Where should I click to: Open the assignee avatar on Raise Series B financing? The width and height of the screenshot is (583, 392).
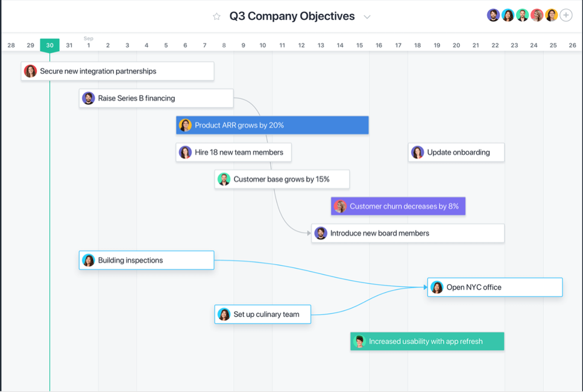(89, 98)
